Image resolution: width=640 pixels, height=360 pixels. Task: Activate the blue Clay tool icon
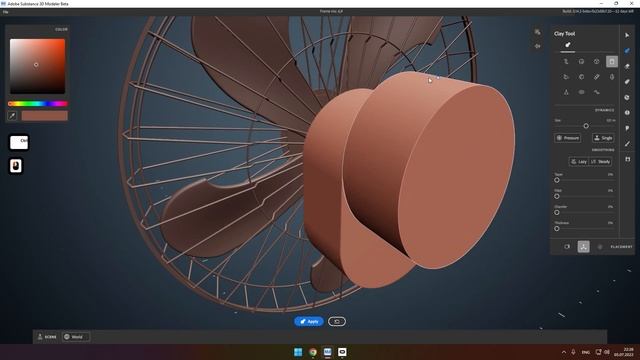click(627, 51)
